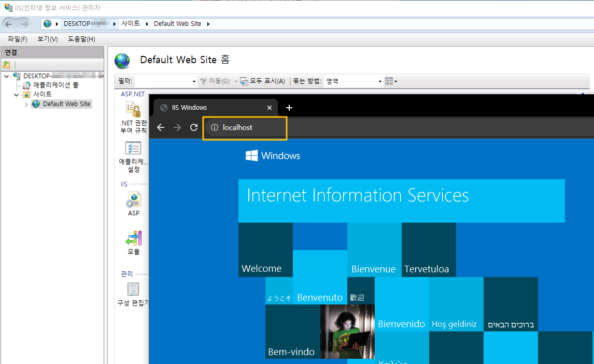Reload the localhost page in browser
The width and height of the screenshot is (594, 364).
(194, 127)
